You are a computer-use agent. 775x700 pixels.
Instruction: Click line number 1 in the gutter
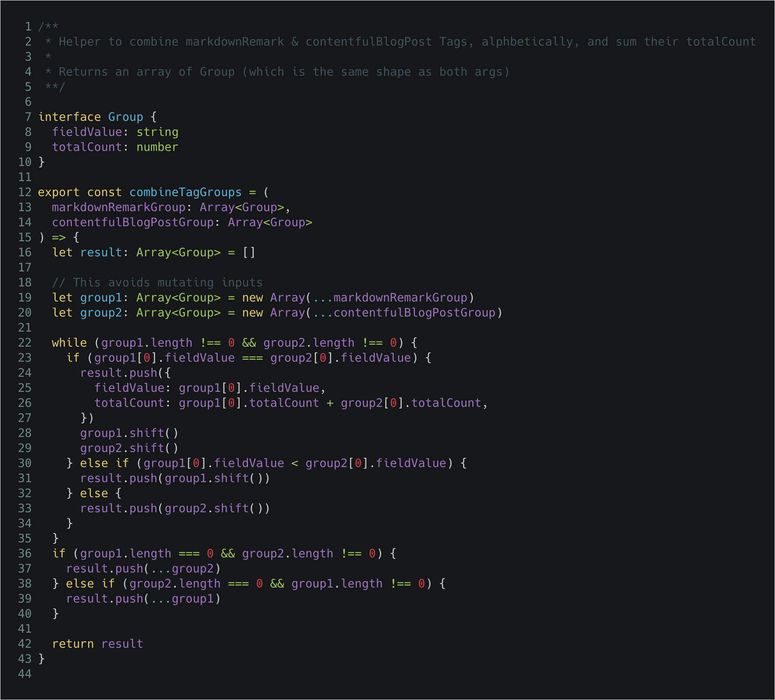(28, 27)
